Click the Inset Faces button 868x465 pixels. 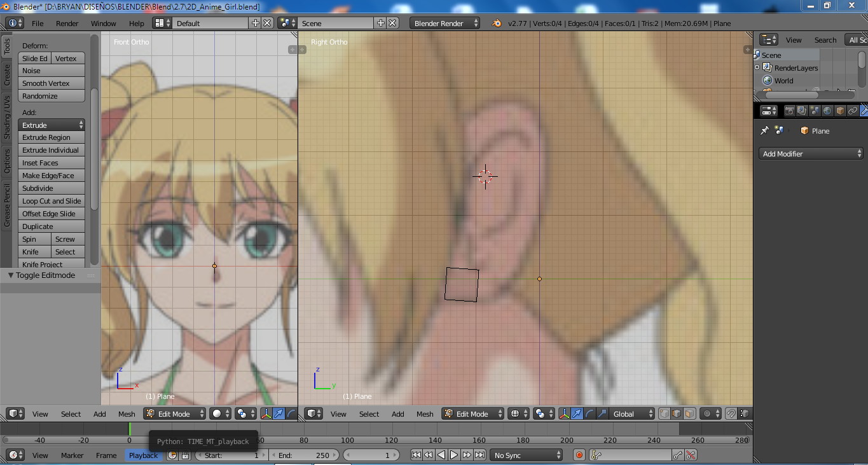pos(52,163)
